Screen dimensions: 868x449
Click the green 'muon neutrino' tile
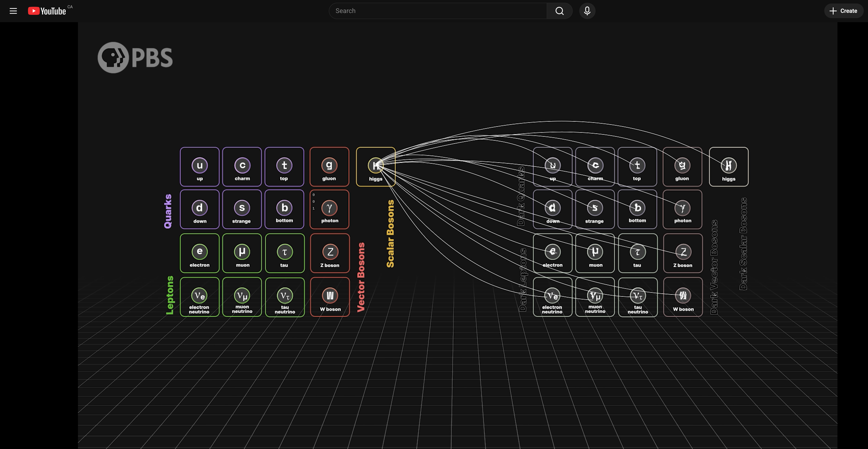(242, 297)
